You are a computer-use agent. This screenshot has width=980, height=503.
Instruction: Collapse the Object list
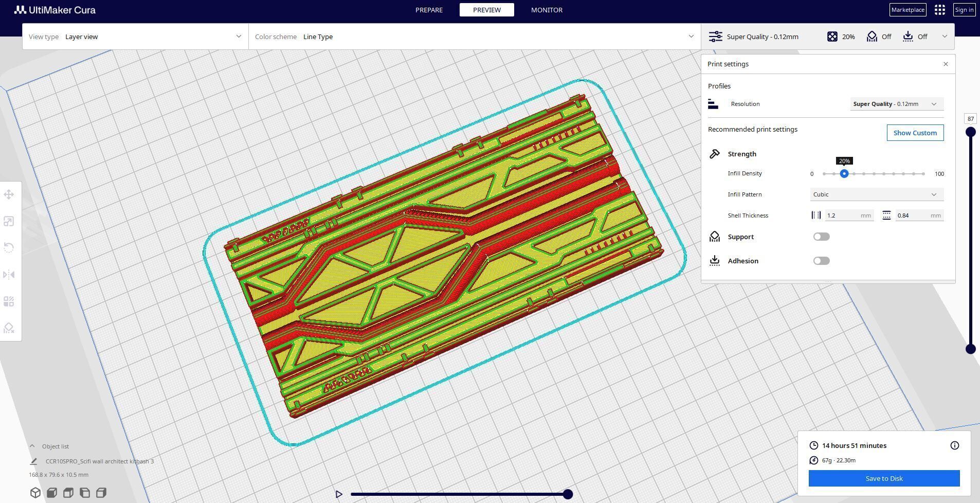click(32, 446)
